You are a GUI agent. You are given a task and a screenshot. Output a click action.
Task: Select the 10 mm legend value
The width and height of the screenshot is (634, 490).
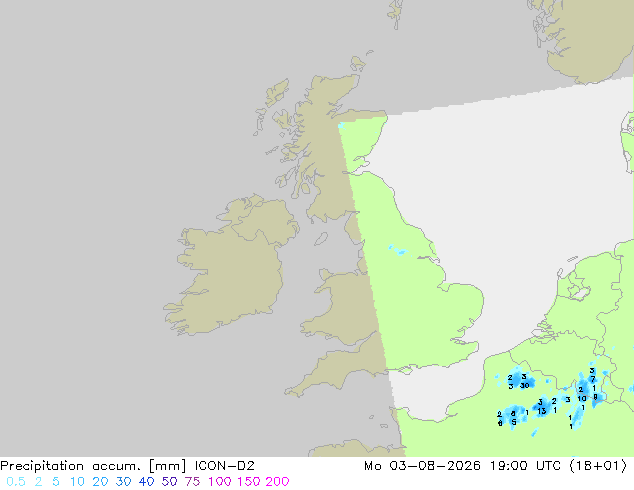pyautogui.click(x=77, y=482)
